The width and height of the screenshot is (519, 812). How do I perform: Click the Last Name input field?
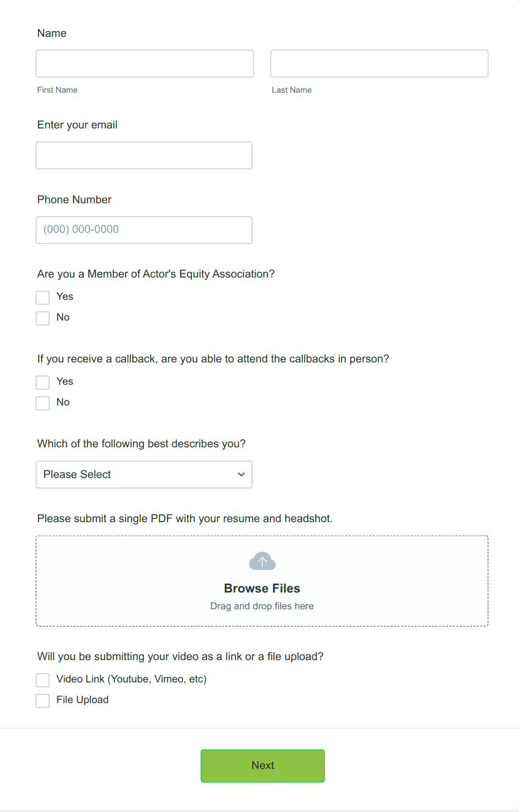click(x=379, y=63)
